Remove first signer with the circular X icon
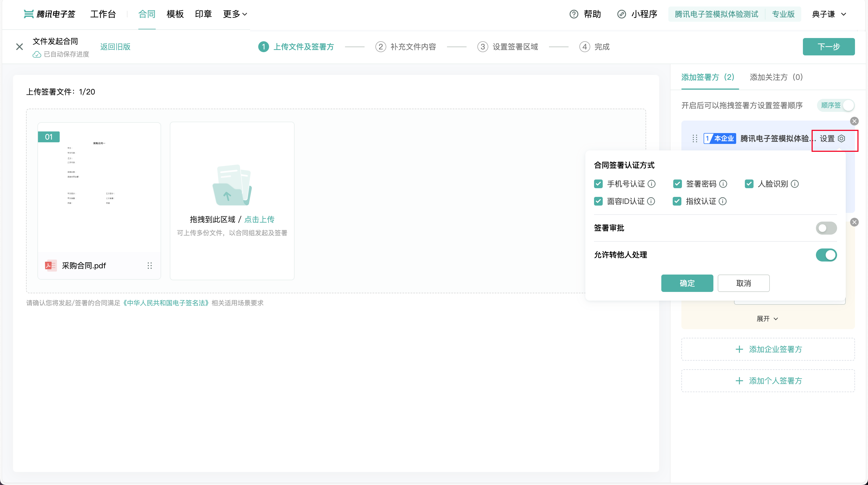The width and height of the screenshot is (868, 485). click(x=854, y=121)
